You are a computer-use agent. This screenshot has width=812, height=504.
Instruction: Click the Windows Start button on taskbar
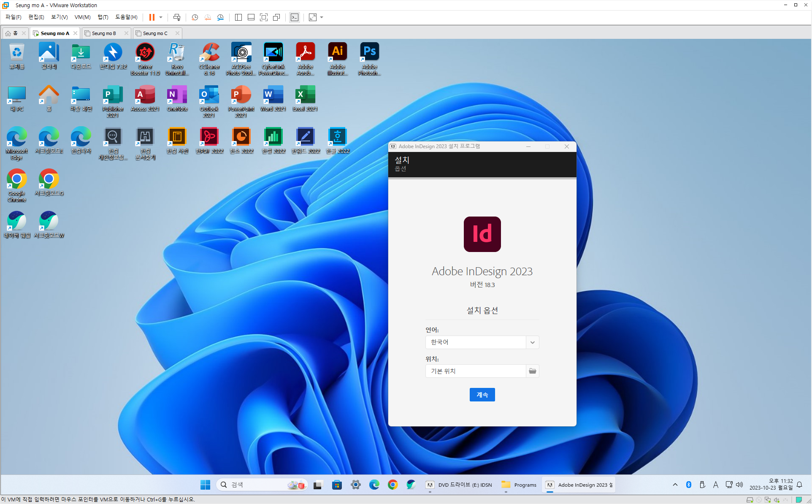pyautogui.click(x=205, y=485)
